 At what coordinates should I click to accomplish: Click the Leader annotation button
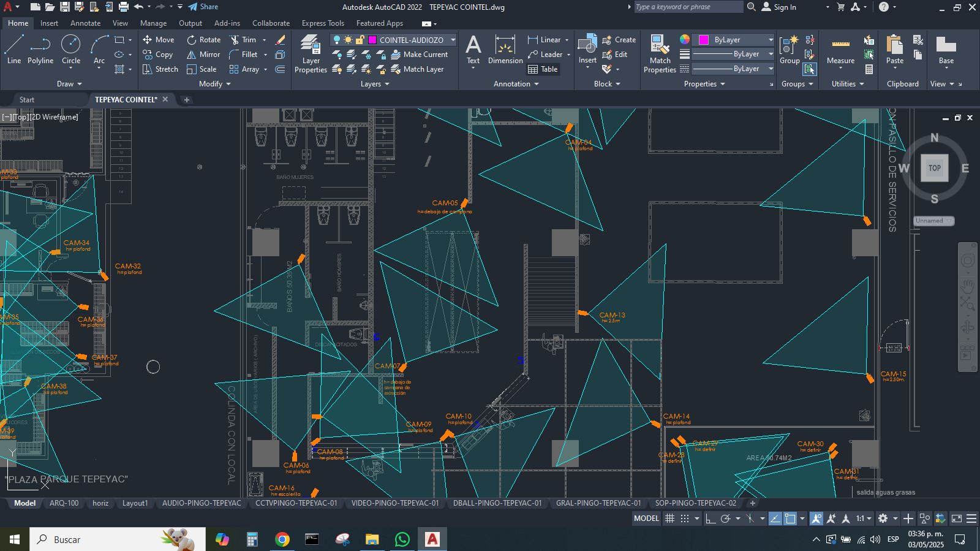pos(545,55)
